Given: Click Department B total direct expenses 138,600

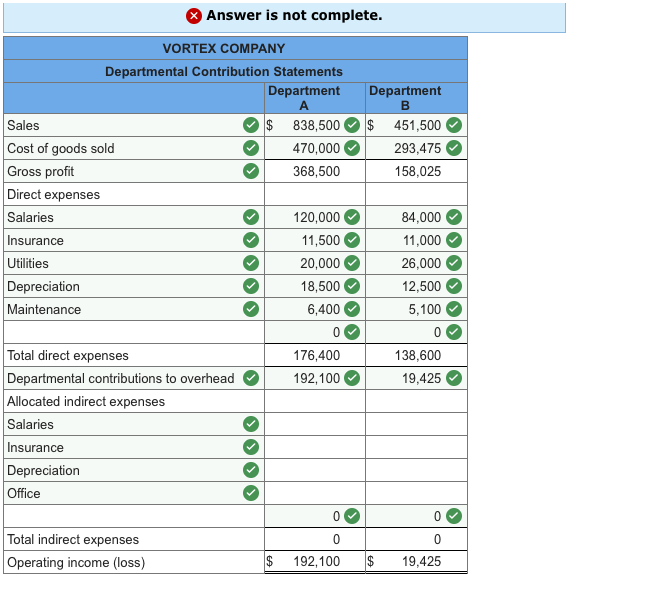Looking at the screenshot, I should [416, 355].
